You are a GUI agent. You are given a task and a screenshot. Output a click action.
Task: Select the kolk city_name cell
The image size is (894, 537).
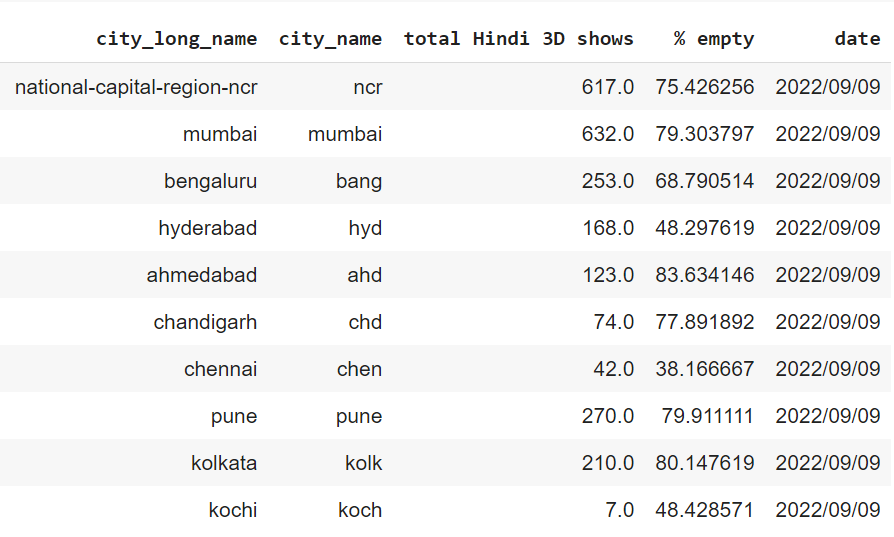[364, 463]
